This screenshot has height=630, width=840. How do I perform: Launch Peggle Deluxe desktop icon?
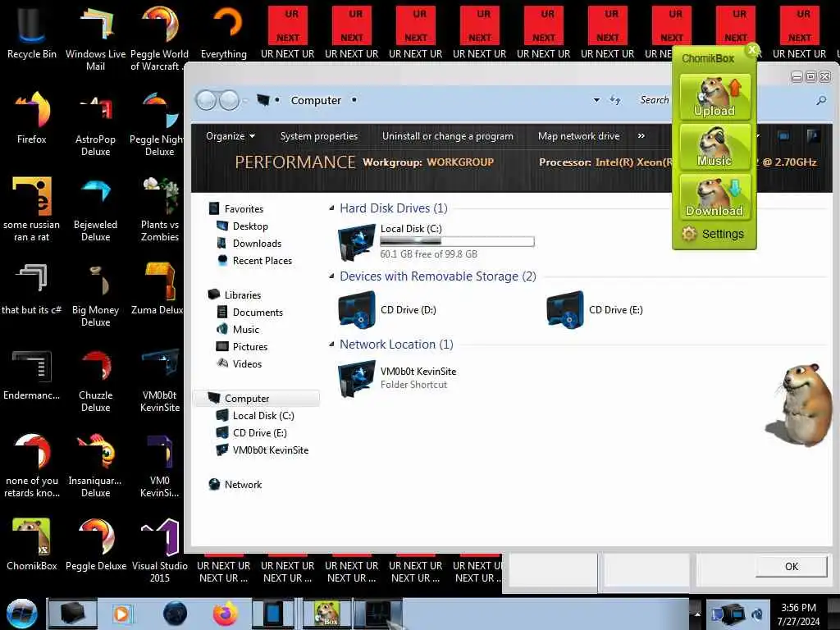pos(95,543)
